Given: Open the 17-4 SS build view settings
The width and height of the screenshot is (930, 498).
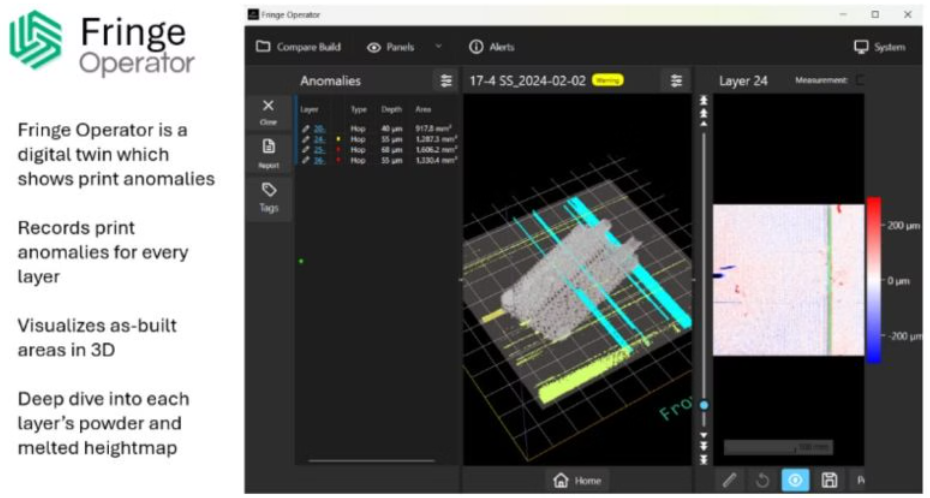Looking at the screenshot, I should pos(676,81).
